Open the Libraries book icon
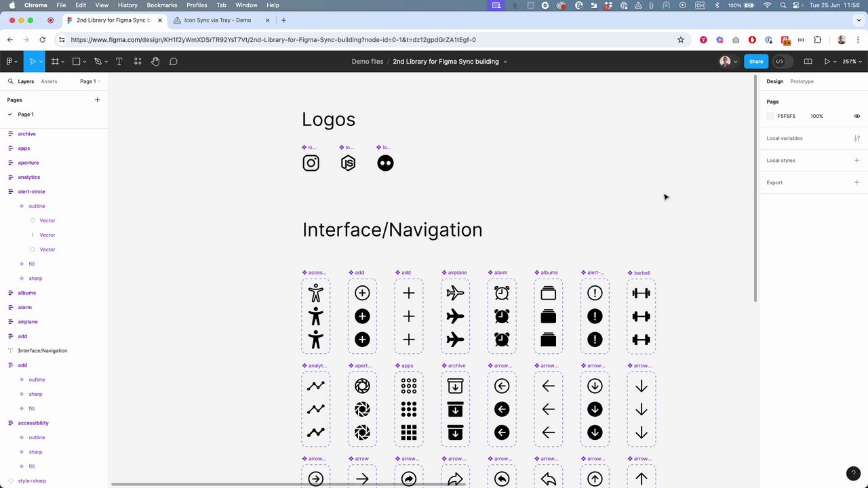The width and height of the screenshot is (868, 488). pos(808,62)
